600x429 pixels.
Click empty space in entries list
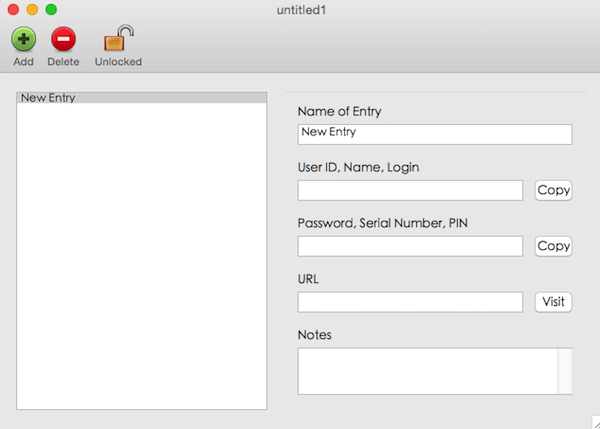click(141, 260)
